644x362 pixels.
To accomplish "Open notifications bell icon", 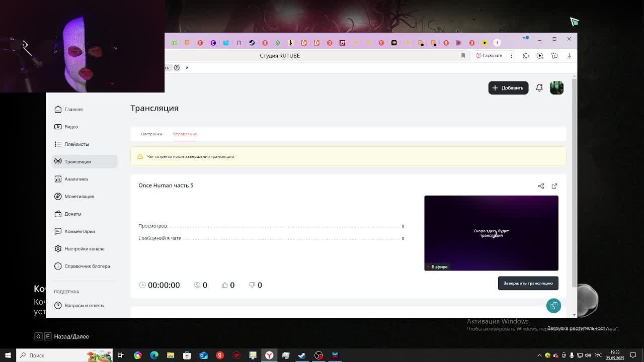I will click(539, 88).
